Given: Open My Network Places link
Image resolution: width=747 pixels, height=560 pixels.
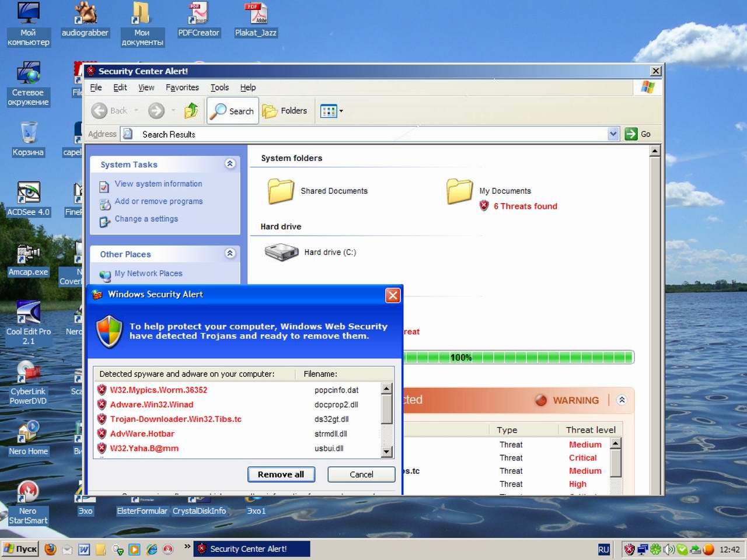Looking at the screenshot, I should pos(148,274).
